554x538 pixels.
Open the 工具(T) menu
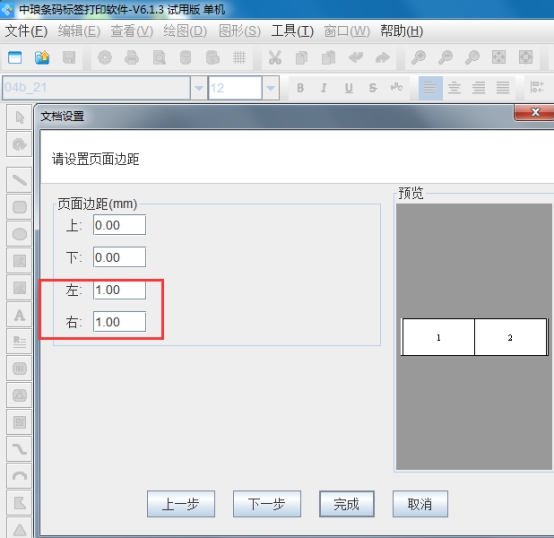[x=293, y=31]
